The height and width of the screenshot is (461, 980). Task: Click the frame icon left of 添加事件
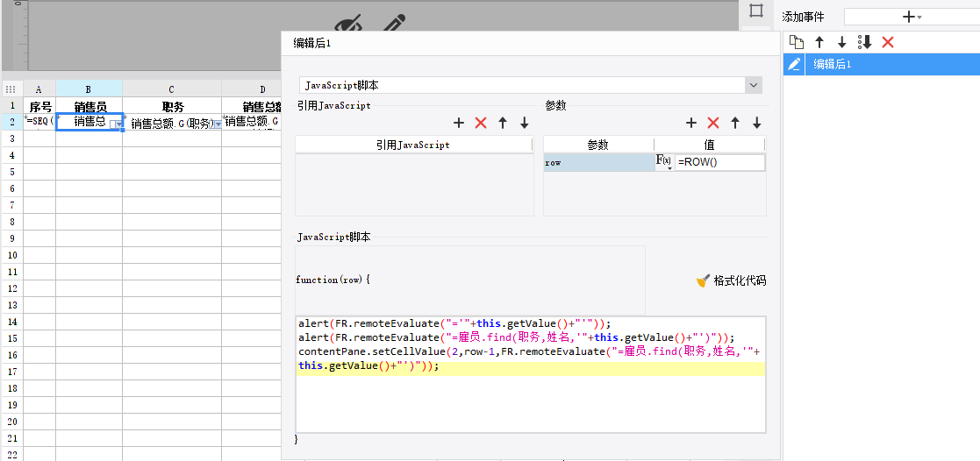coord(756,12)
